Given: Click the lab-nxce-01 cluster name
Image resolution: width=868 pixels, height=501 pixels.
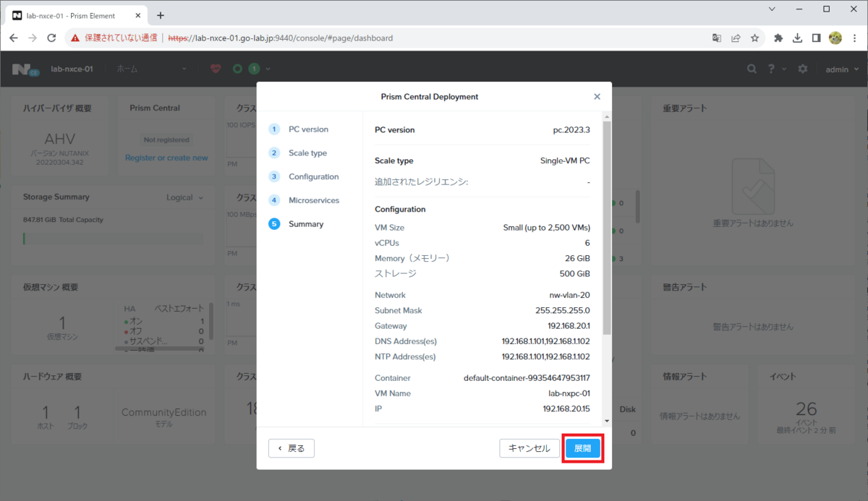Looking at the screenshot, I should point(72,69).
